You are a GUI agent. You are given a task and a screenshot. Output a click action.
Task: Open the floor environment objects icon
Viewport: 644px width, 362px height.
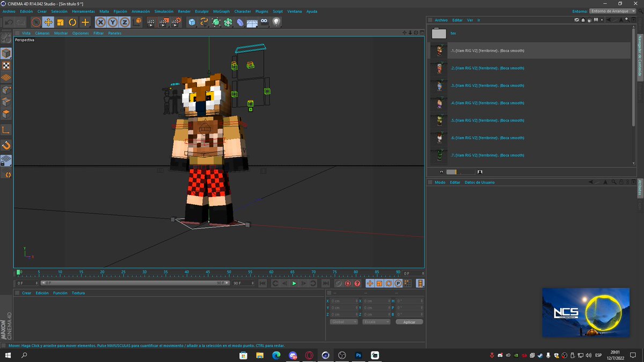252,22
